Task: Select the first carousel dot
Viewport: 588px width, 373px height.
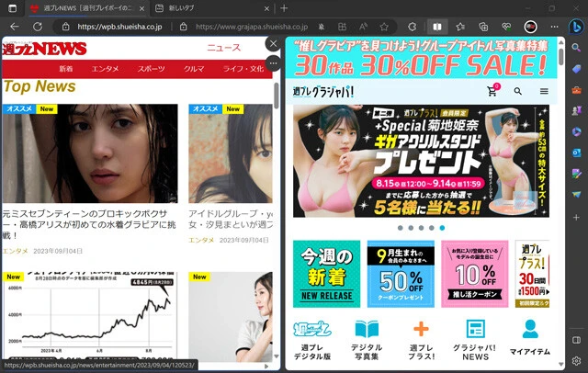Action: point(401,228)
